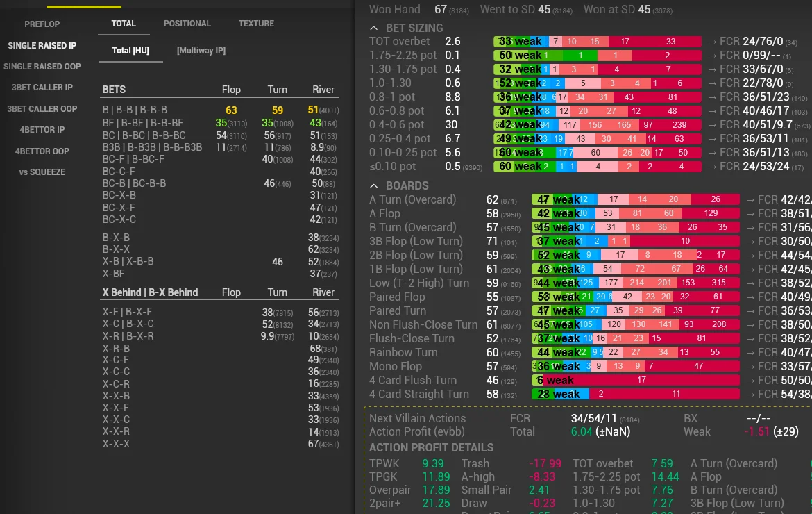Open the PREFLOP section in sidebar
This screenshot has width=812, height=514.
coord(42,24)
